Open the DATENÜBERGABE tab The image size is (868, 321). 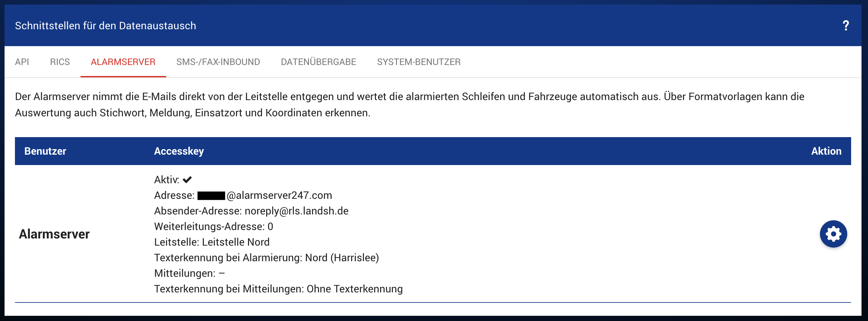point(318,62)
